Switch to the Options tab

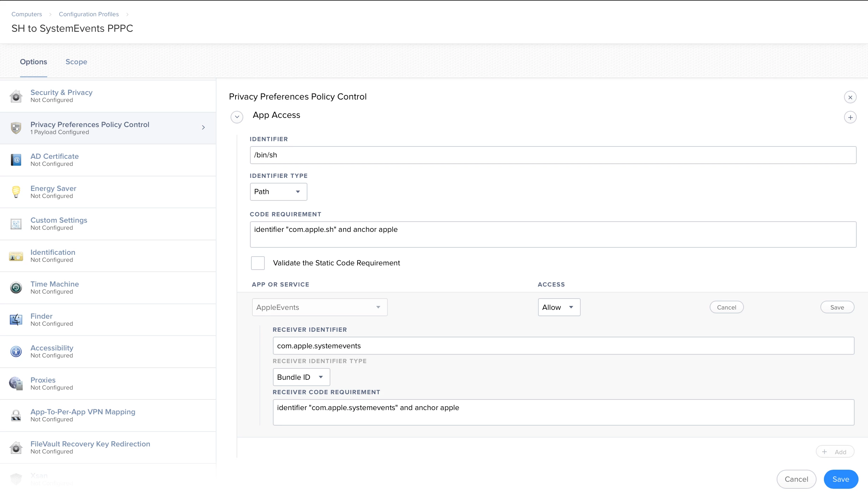33,62
